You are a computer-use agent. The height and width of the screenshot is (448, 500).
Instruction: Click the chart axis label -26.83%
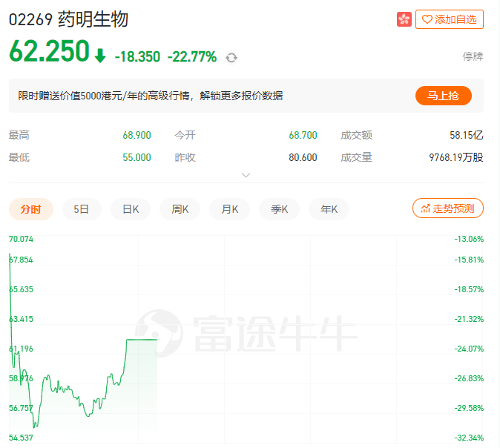pyautogui.click(x=469, y=378)
